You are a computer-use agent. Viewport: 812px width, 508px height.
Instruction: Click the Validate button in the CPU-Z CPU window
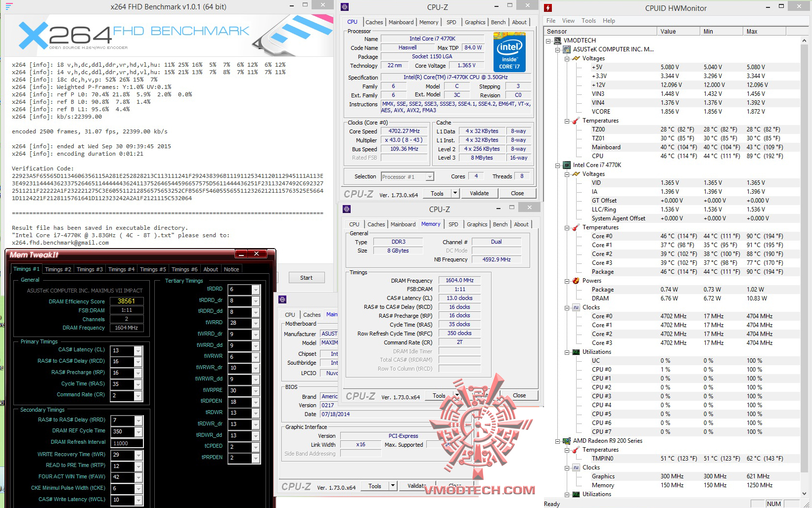tap(479, 193)
